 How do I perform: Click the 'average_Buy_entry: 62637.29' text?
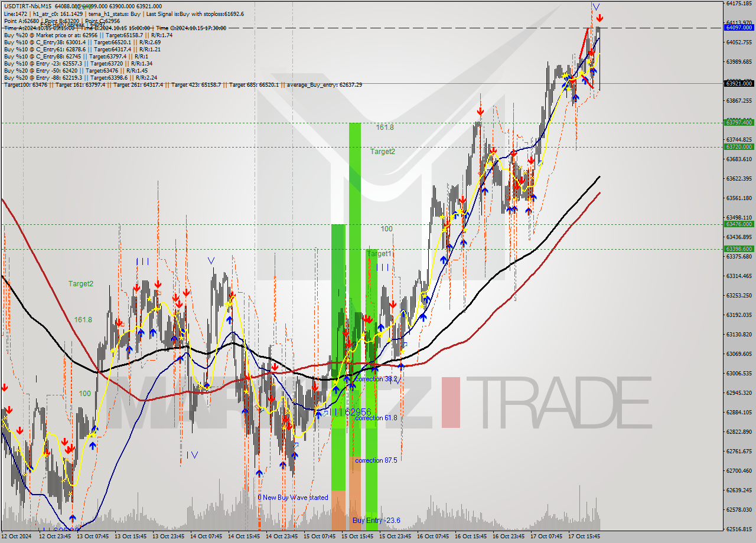(x=325, y=84)
